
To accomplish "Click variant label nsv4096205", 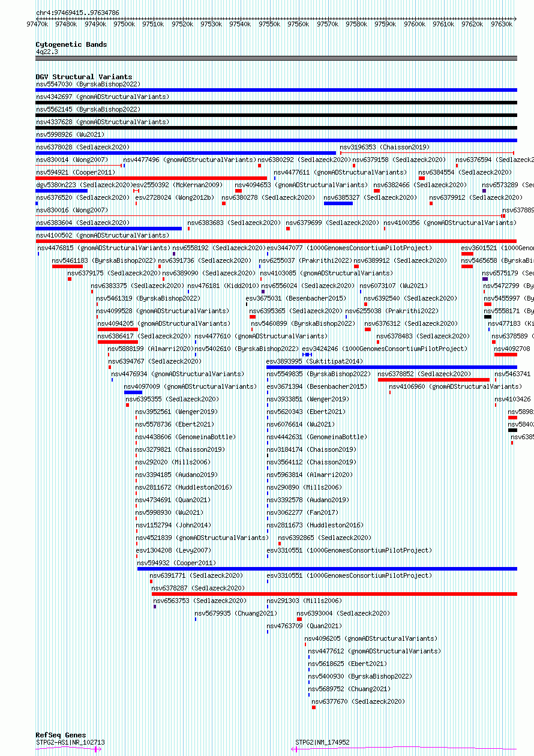I will point(371,638).
